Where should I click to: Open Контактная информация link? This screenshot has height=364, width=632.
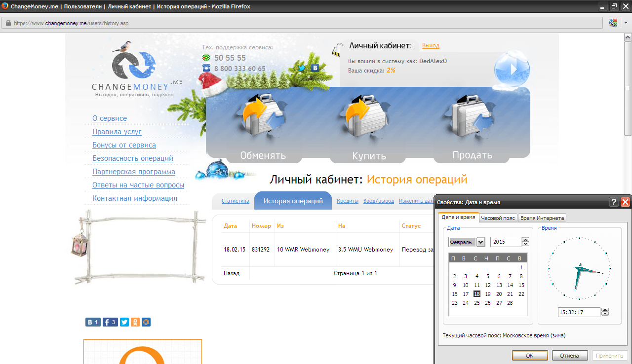(x=135, y=198)
